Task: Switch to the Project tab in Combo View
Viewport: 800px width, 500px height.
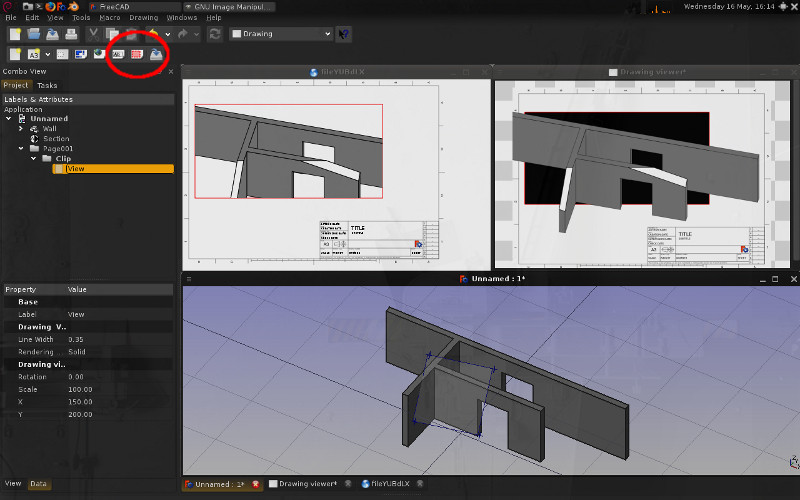Action: coord(16,85)
